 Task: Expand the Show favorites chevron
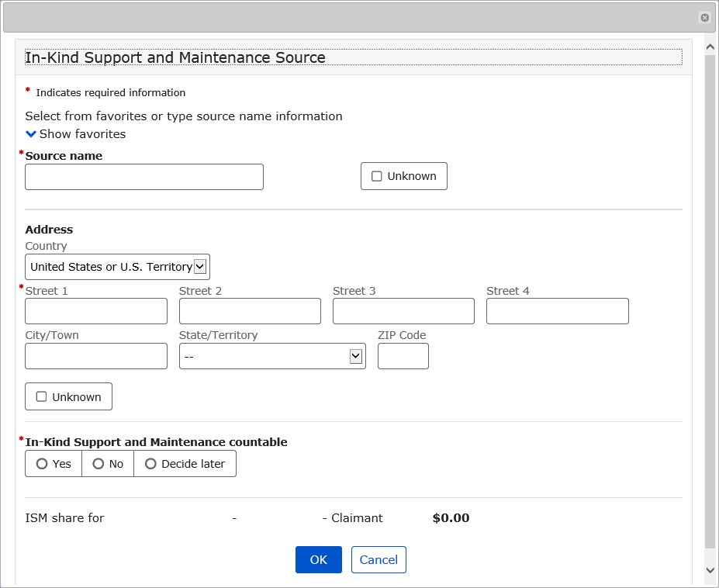click(31, 134)
